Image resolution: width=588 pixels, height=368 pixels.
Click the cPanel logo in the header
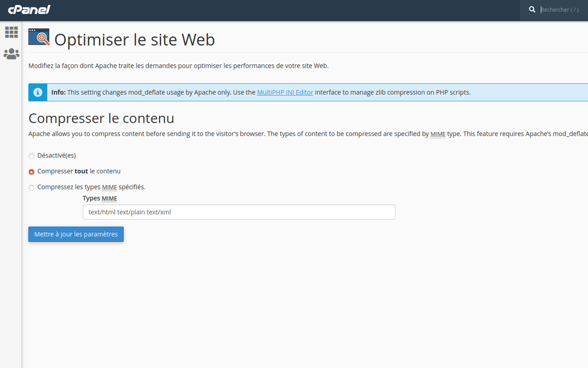[29, 10]
